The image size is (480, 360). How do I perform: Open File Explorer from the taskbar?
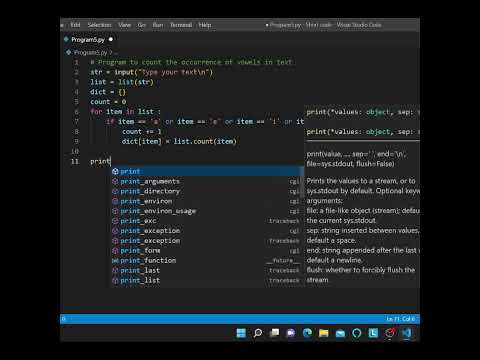tap(324, 333)
